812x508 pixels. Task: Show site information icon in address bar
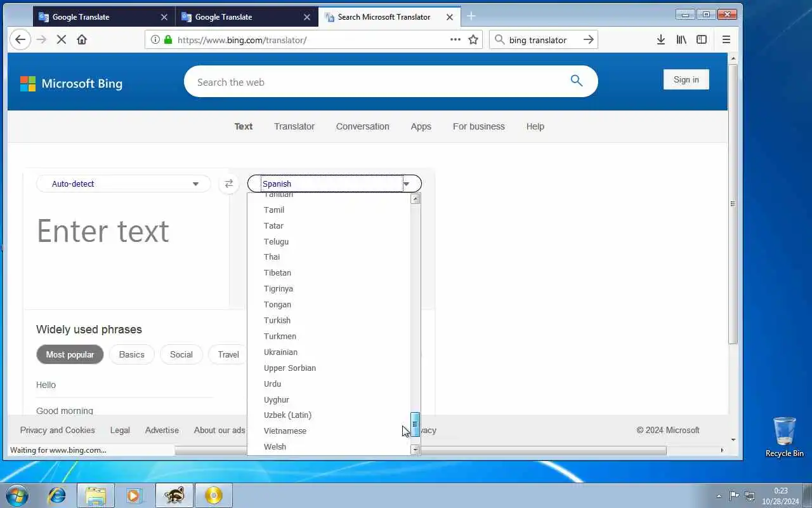pyautogui.click(x=155, y=39)
